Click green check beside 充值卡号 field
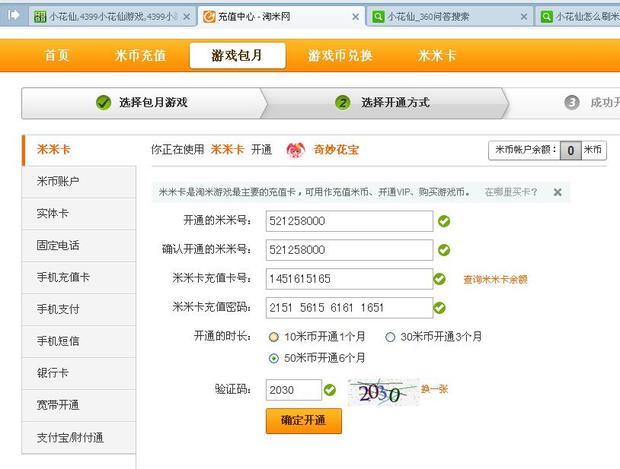Screen dimensions: 620x469 pos(439,279)
